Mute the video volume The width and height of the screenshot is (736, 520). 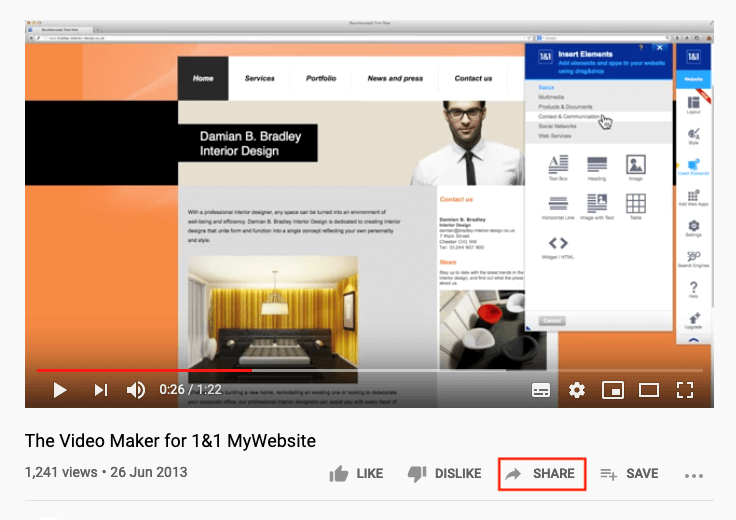(x=136, y=390)
